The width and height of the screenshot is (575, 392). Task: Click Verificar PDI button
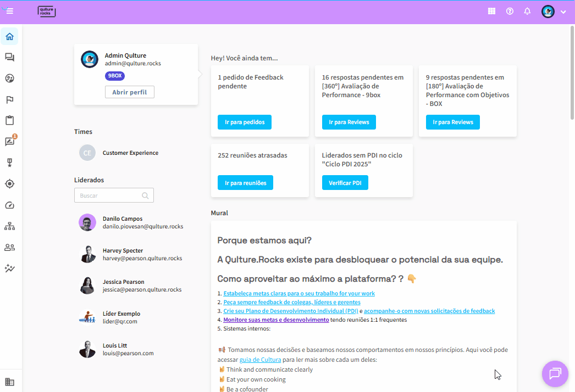point(345,183)
